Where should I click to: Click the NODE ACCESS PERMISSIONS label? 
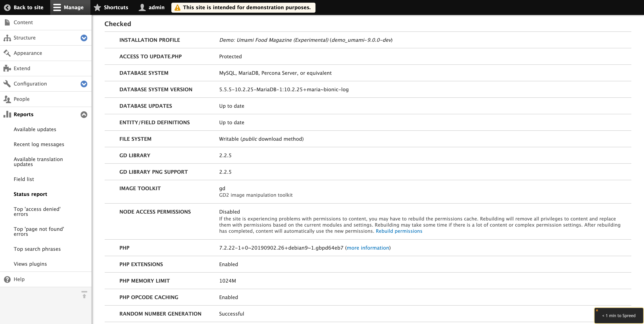click(155, 212)
